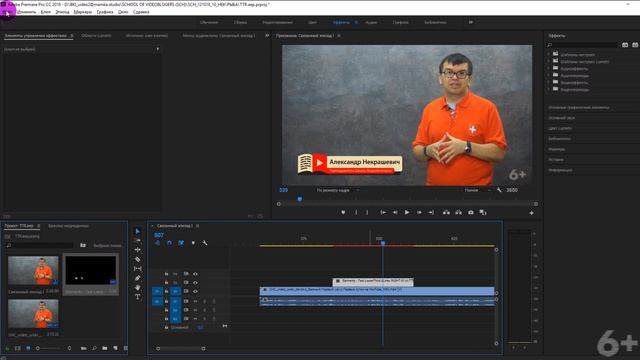Toggle Linked Selection in timeline

pos(181,243)
